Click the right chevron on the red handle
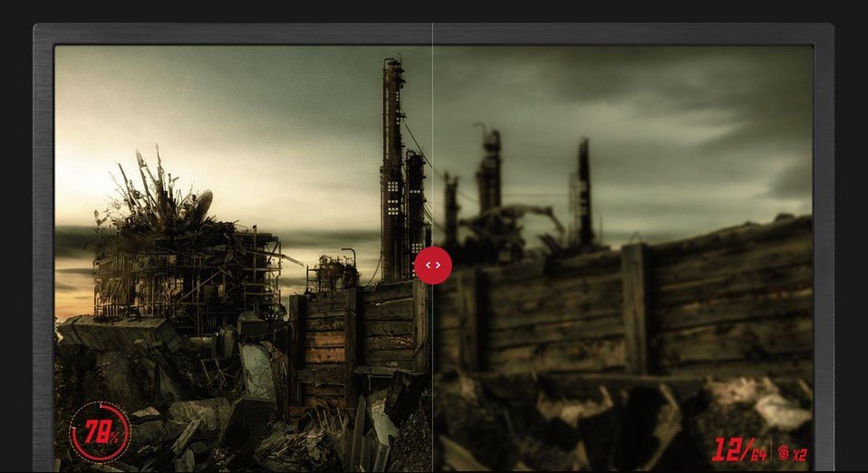Screen dimensions: 868x473 click(x=438, y=265)
